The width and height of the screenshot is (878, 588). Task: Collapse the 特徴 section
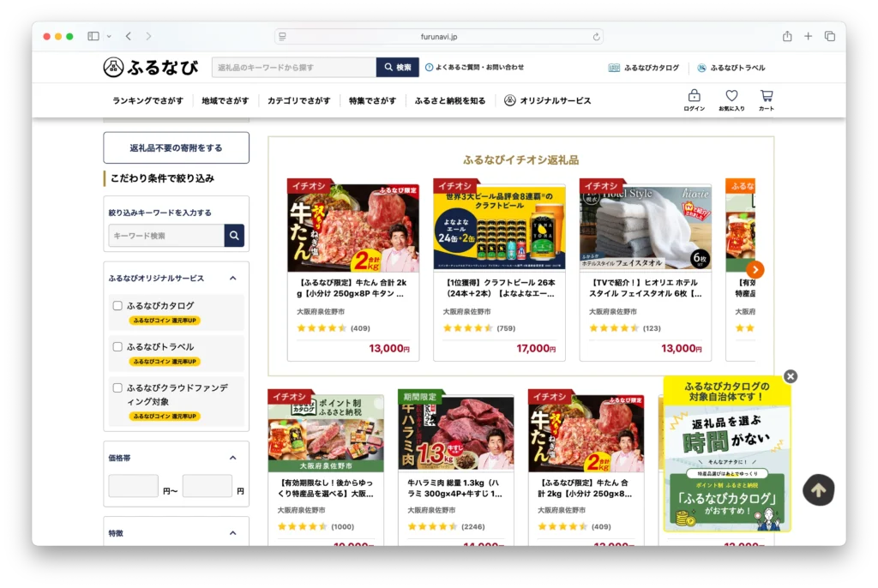pyautogui.click(x=233, y=533)
